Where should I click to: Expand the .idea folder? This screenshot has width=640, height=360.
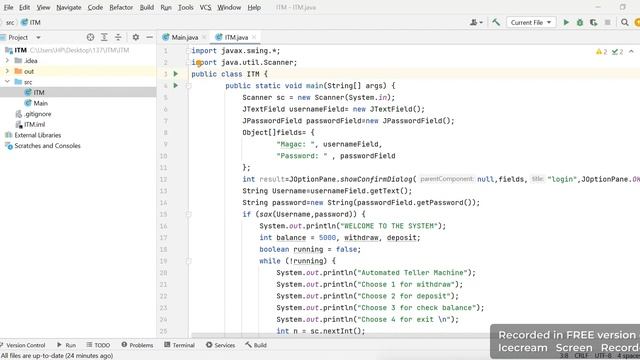pyautogui.click(x=7, y=60)
